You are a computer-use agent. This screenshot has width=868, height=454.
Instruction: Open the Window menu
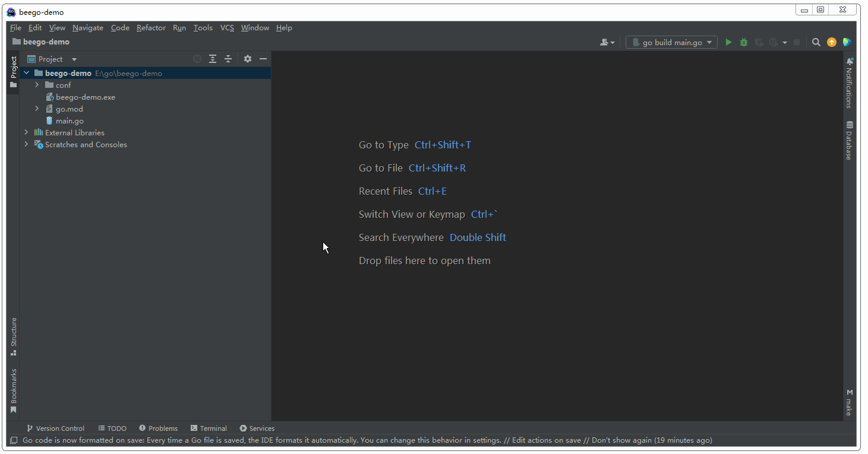click(255, 28)
